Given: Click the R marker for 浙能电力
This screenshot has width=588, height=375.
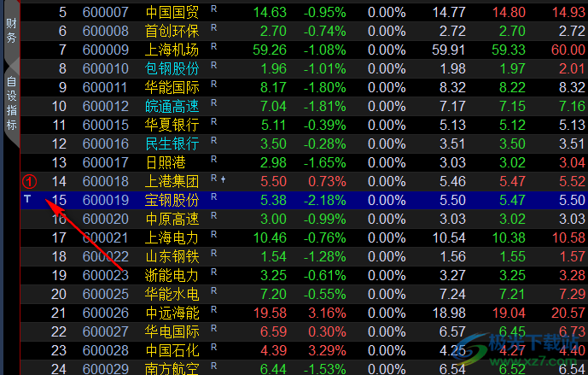Looking at the screenshot, I should (x=213, y=272).
